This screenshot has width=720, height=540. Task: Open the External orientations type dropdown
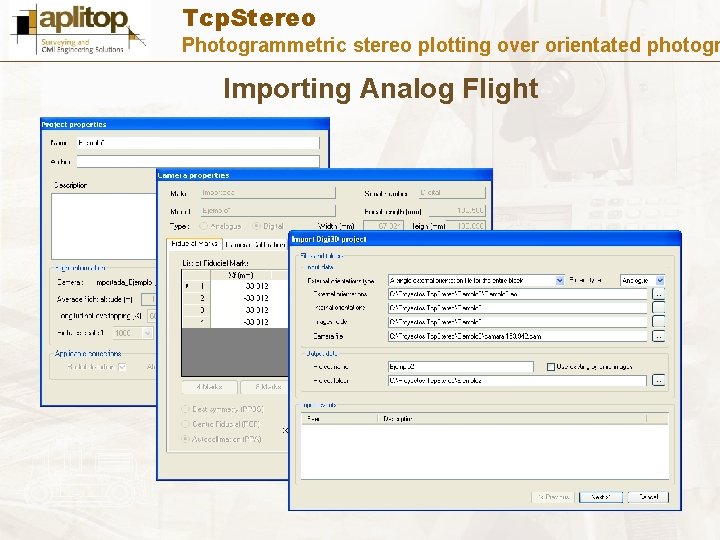[x=559, y=281]
